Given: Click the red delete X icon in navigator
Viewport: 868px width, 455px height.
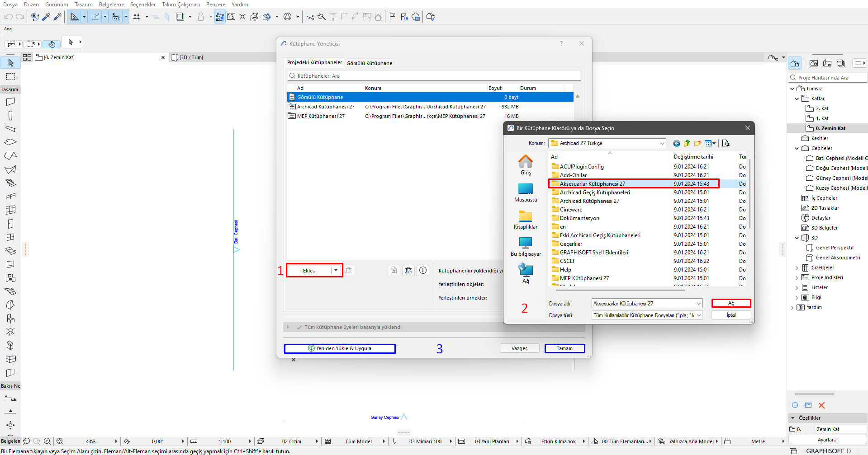Looking at the screenshot, I should point(822,405).
